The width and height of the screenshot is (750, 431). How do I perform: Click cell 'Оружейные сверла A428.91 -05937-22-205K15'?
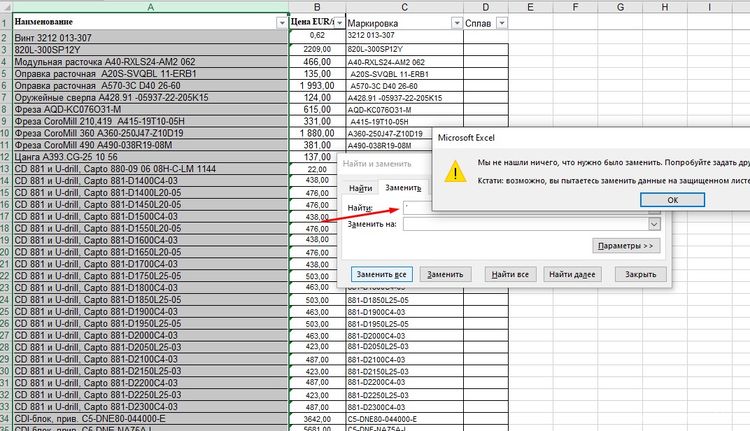pos(150,97)
